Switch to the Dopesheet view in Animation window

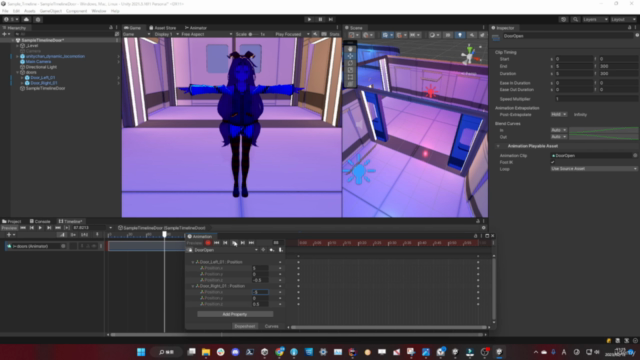(244, 327)
